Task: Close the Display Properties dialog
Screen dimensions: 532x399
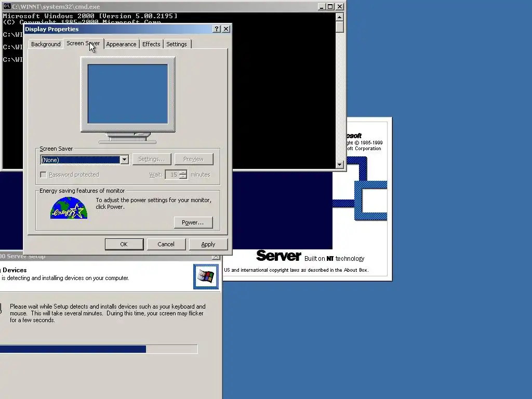Action: point(226,29)
